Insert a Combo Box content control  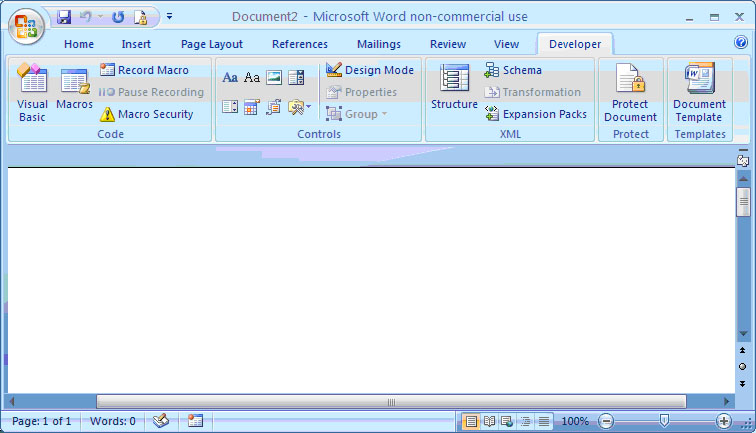click(x=296, y=77)
